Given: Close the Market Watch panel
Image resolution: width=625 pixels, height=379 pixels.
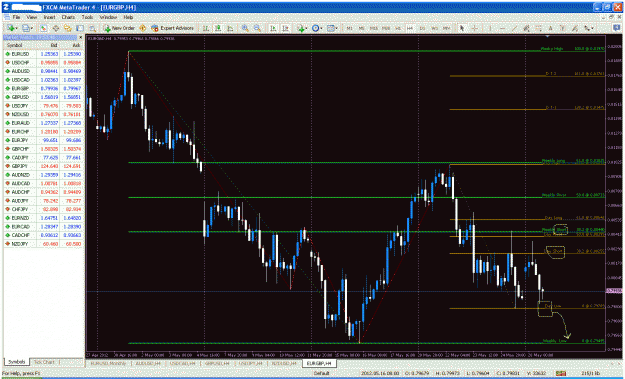Looking at the screenshot, I should click(x=81, y=37).
